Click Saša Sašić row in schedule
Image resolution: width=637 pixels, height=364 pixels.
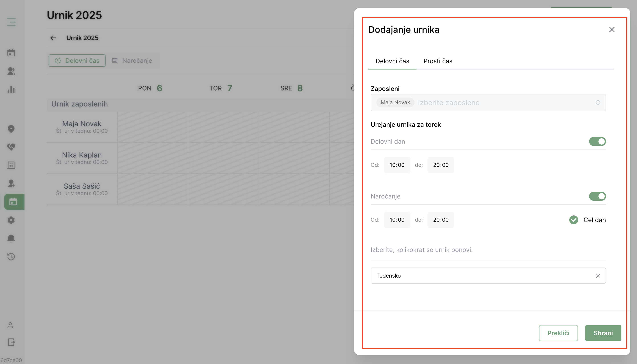tap(82, 189)
